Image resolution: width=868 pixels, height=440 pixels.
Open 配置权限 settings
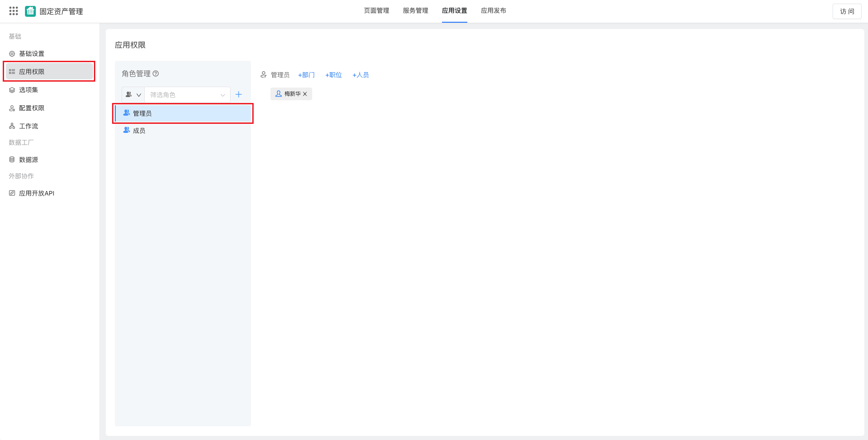coord(31,108)
